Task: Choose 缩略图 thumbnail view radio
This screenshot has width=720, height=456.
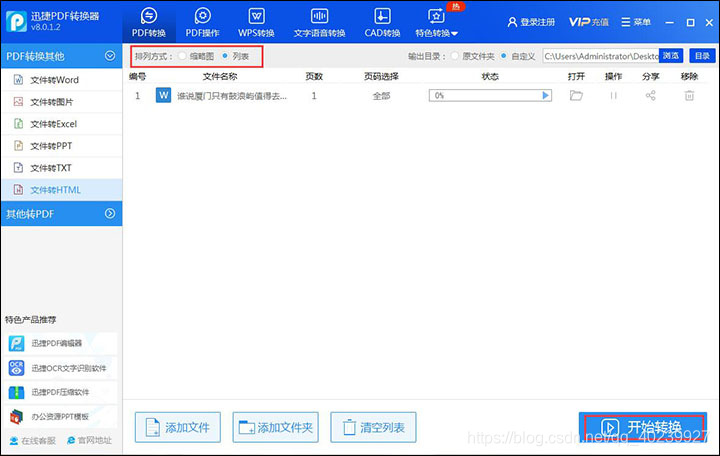Action: pyautogui.click(x=183, y=56)
